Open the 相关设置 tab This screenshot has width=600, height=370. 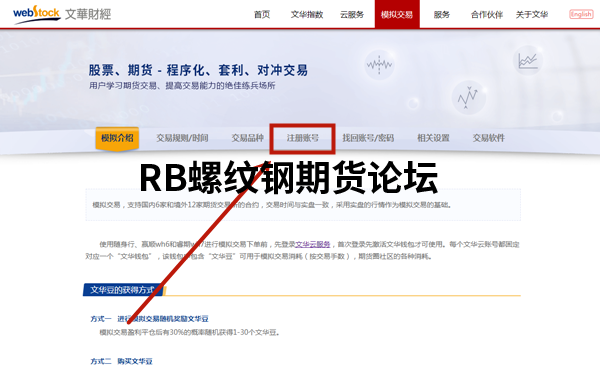(x=433, y=138)
